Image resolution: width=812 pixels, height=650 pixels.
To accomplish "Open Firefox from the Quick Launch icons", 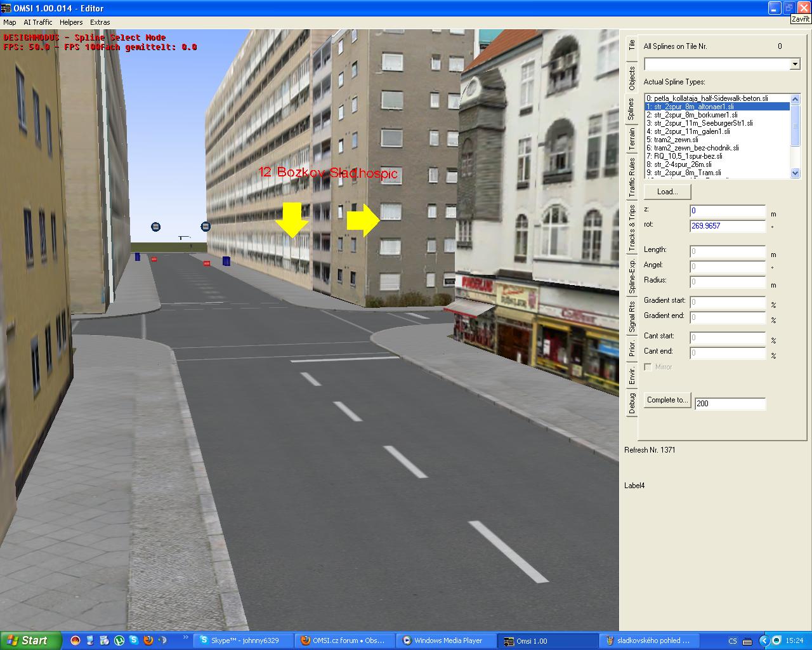I will pos(148,640).
